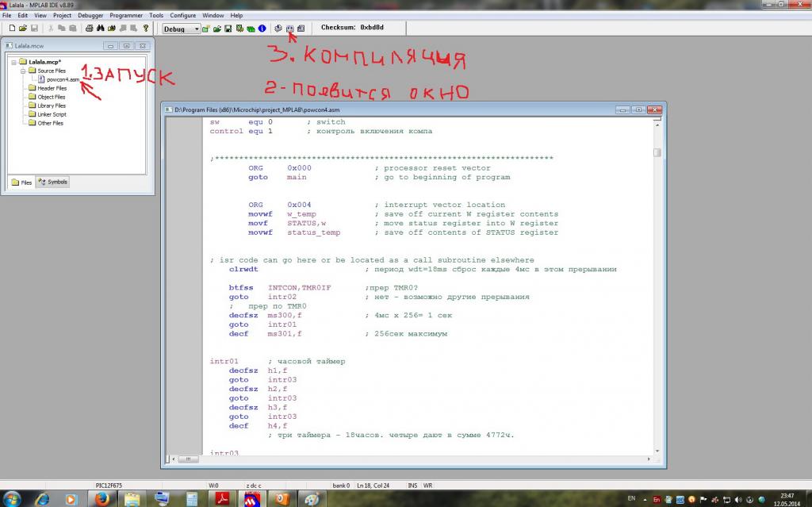
Task: Click the editor's vertical scrollbar thumb
Action: [657, 153]
